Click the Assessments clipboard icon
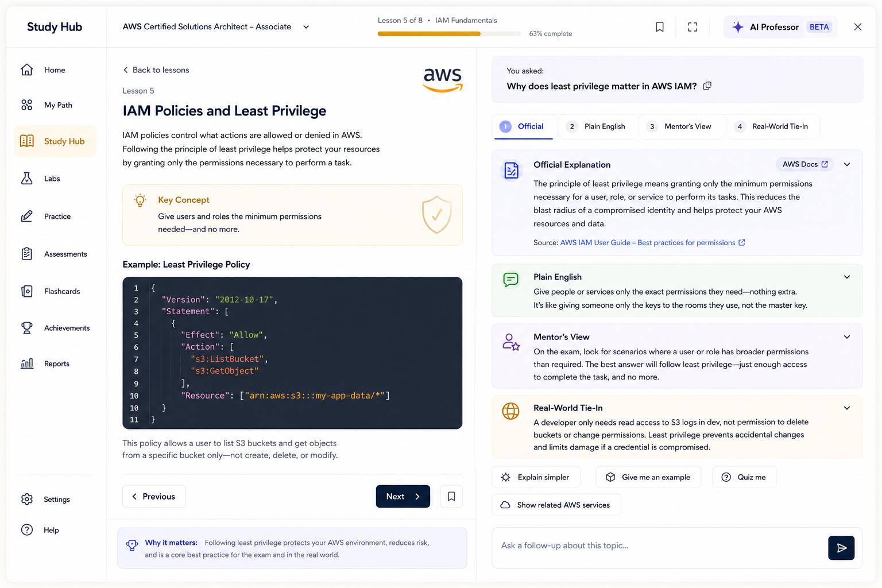The image size is (882, 588). tap(27, 254)
